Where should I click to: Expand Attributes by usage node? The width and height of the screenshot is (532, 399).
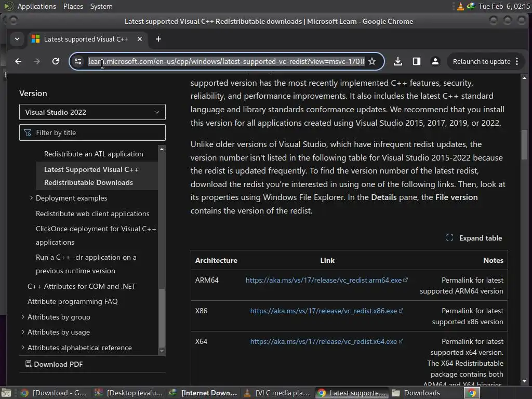coord(23,332)
